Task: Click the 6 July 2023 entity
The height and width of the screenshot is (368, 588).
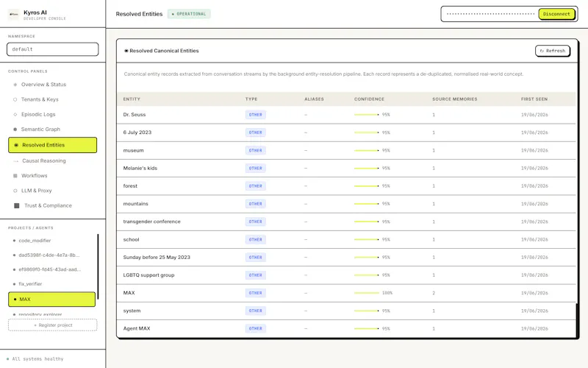Action: click(x=137, y=132)
